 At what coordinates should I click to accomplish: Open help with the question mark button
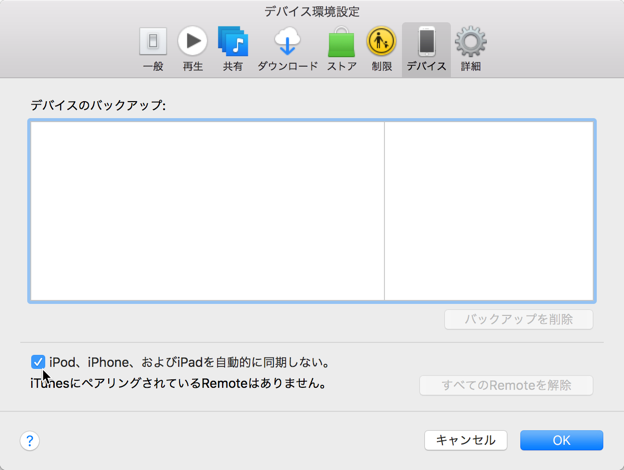pyautogui.click(x=29, y=441)
